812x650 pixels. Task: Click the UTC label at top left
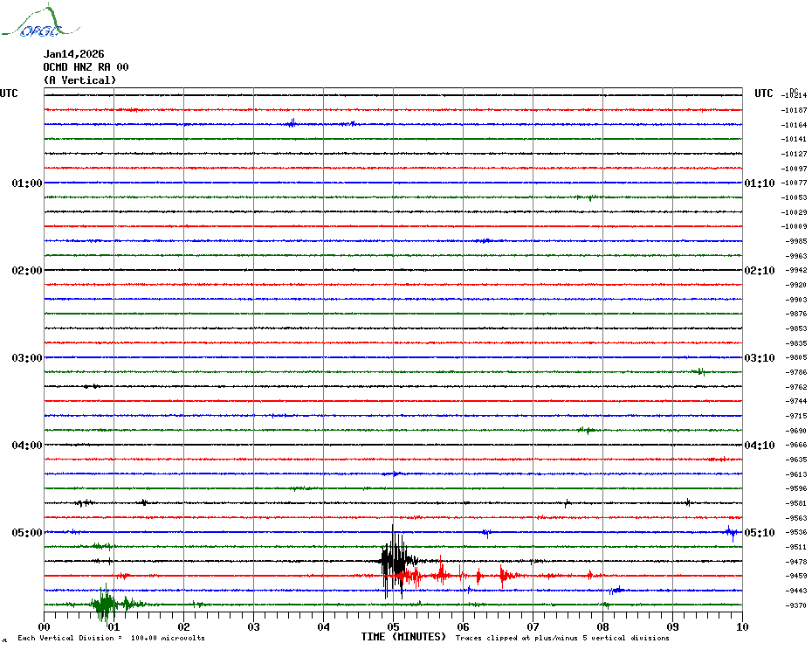9,93
